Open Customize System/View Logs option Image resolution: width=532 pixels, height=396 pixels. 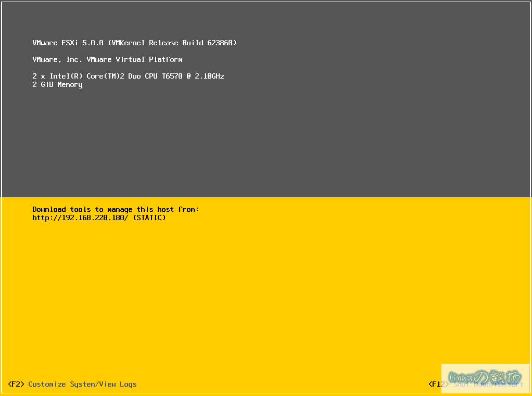tap(82, 384)
